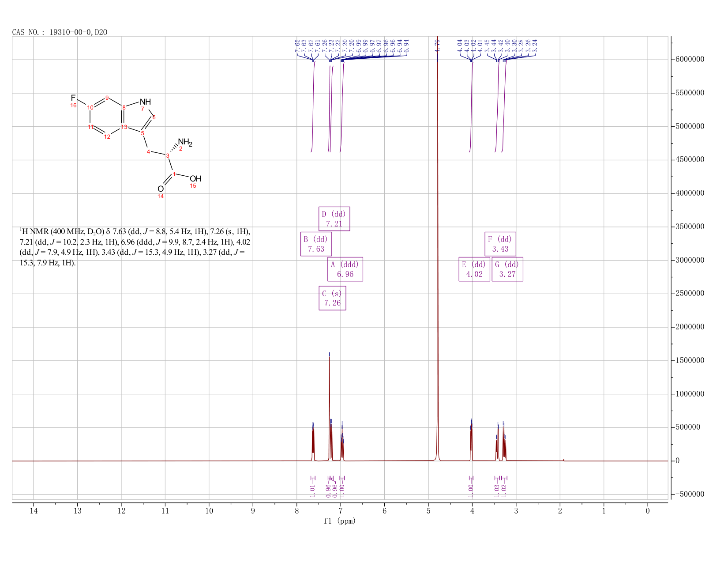
Task: Click the solvent peak label 4.79
Action: [x=438, y=46]
